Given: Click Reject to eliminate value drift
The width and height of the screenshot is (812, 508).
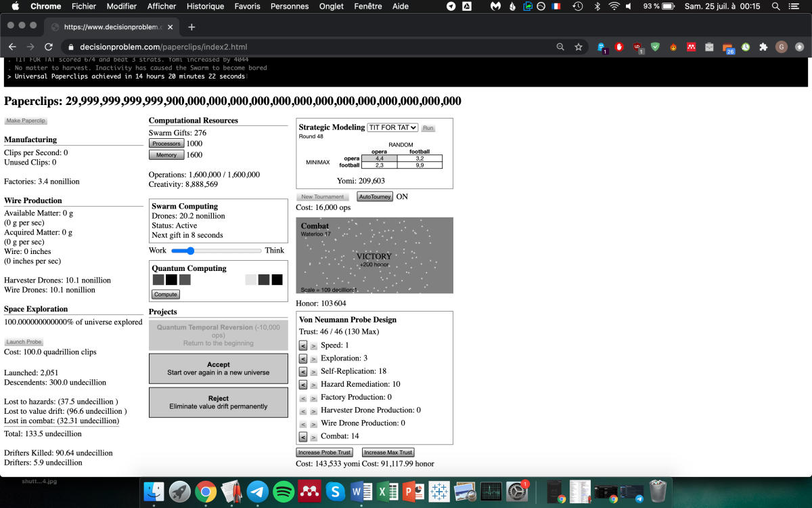Looking at the screenshot, I should click(x=218, y=402).
